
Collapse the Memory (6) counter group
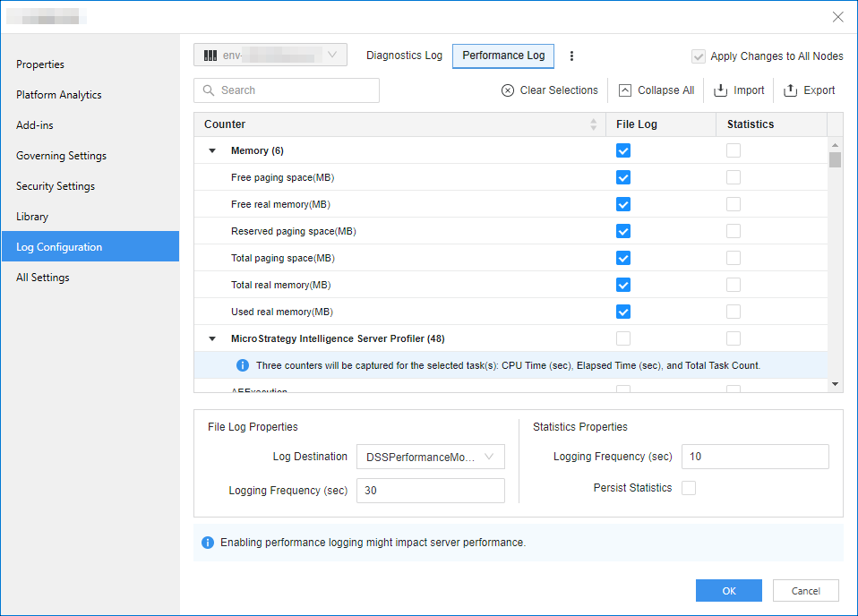click(212, 151)
